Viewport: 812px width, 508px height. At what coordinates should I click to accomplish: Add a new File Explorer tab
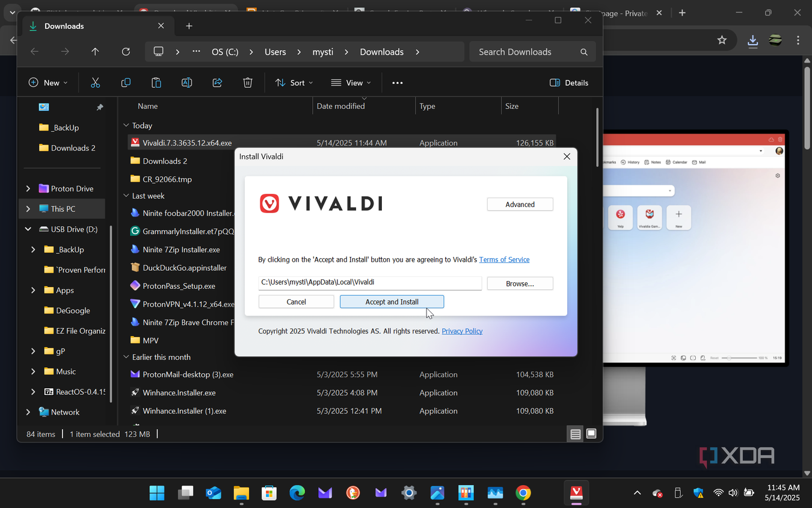(189, 26)
